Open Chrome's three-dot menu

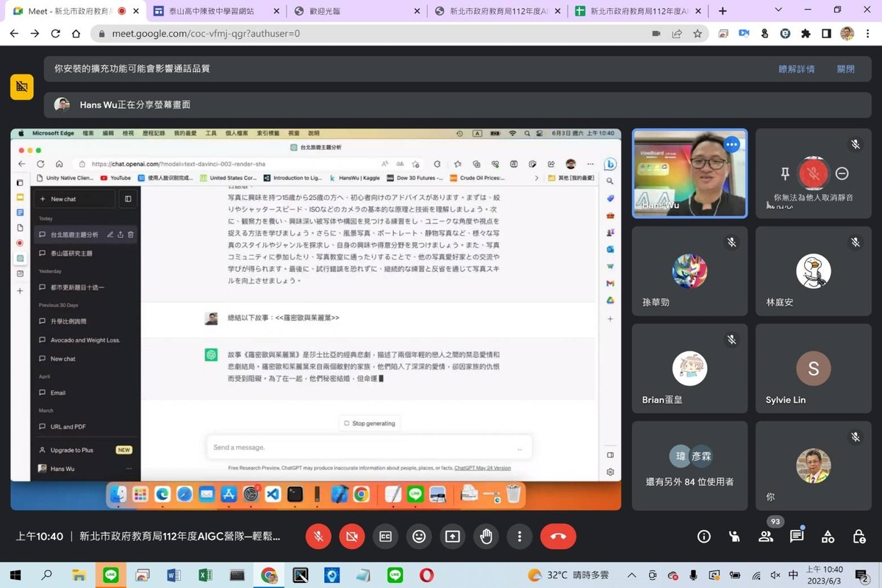pyautogui.click(x=869, y=34)
